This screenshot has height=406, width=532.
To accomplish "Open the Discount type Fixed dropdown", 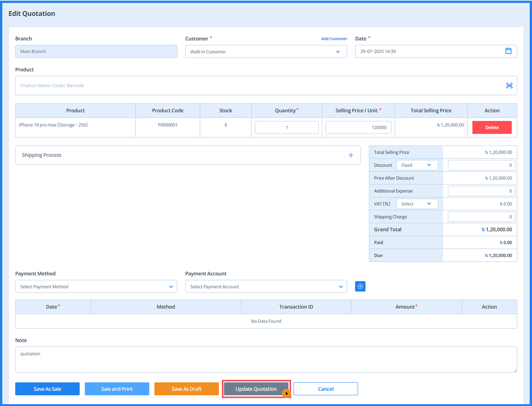I will (x=417, y=165).
